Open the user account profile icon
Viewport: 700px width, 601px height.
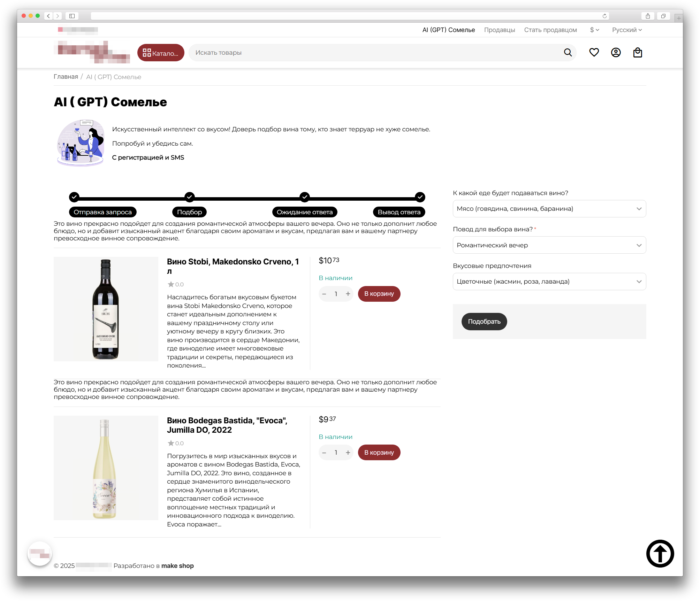point(616,53)
